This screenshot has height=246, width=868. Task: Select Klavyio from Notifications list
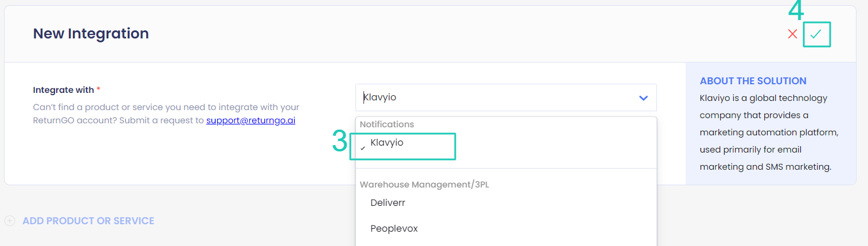386,143
